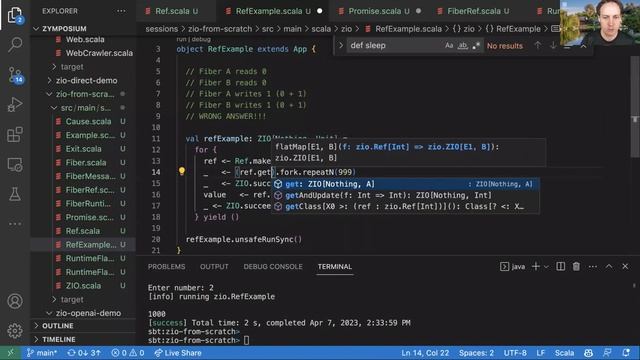Click the debug code lens link
Viewport: 640px width, 360px height.
click(x=201, y=39)
